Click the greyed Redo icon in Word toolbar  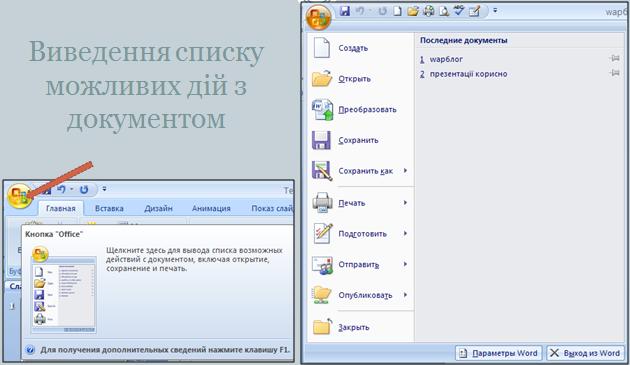pos(382,11)
